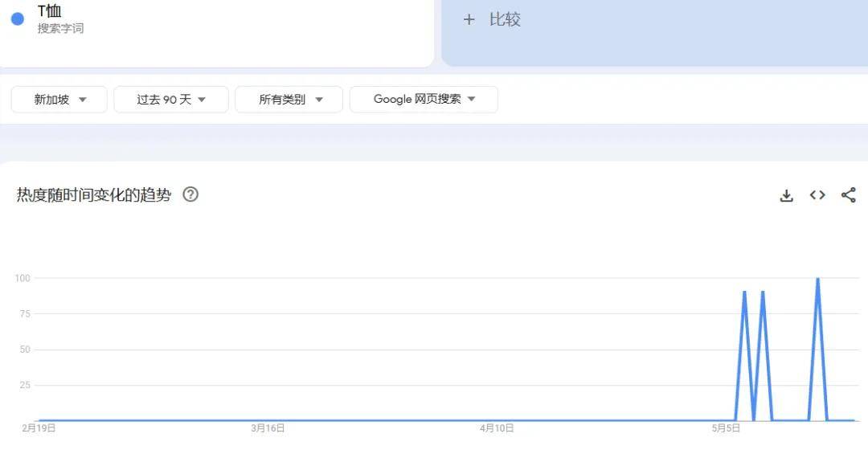Open the 所有类别 category dropdown
Image resolution: width=868 pixels, height=454 pixels.
(x=289, y=100)
